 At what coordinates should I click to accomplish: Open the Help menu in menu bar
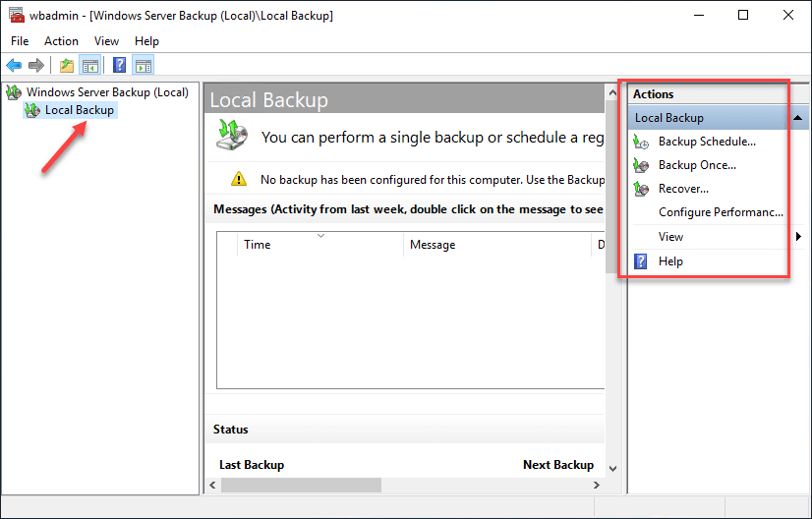point(146,41)
